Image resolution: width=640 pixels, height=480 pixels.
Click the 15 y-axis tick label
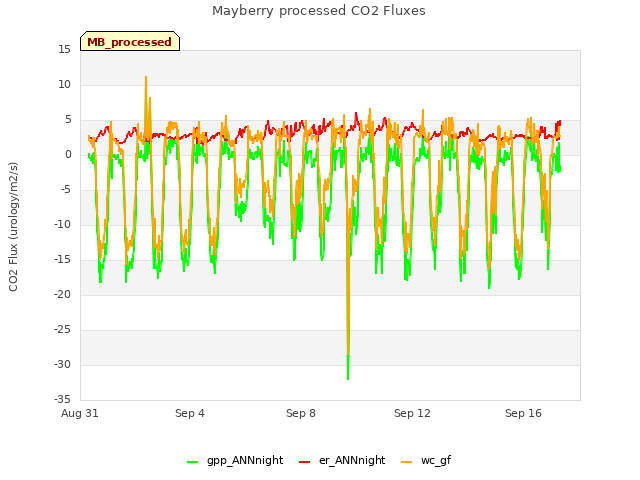[x=64, y=50]
